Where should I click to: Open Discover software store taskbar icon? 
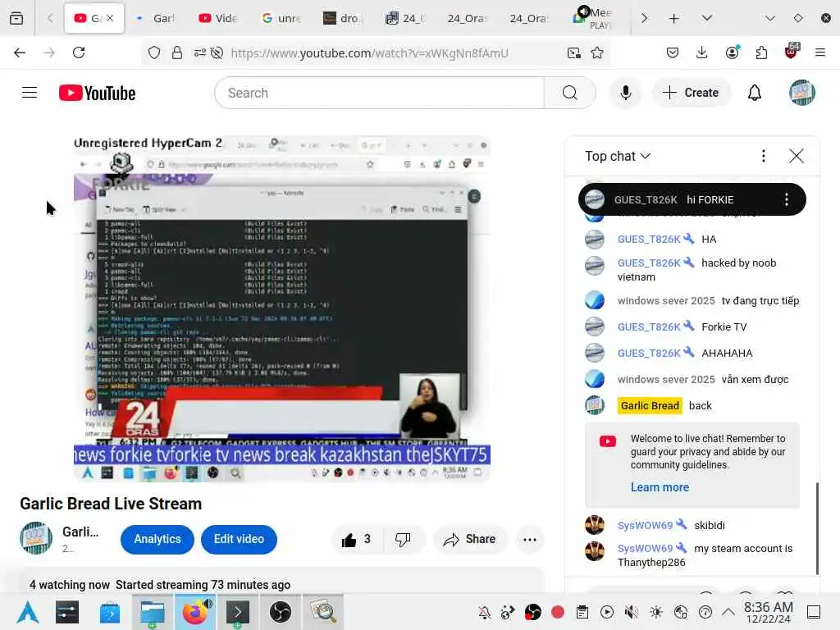[109, 612]
